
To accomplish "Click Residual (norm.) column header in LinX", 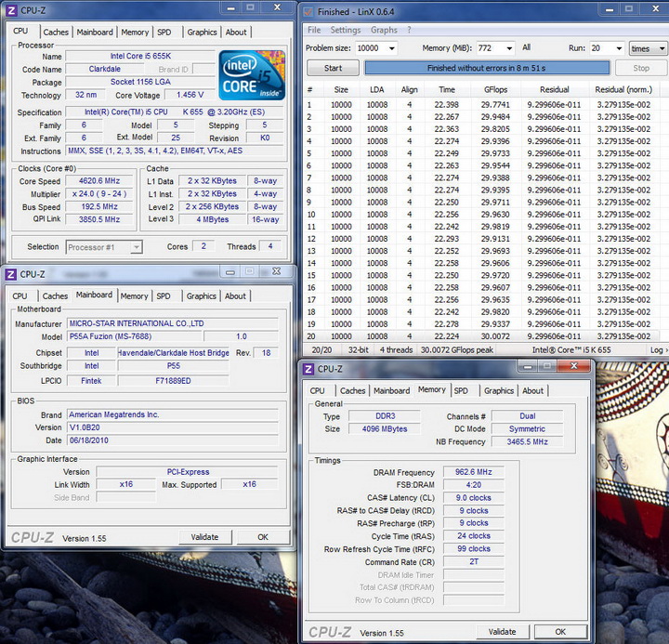I will [623, 89].
